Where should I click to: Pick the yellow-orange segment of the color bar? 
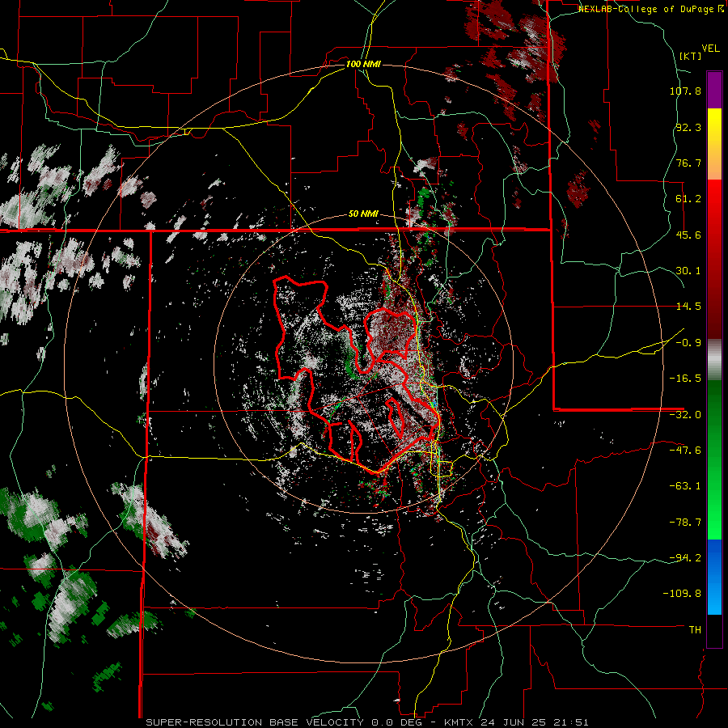[x=714, y=144]
